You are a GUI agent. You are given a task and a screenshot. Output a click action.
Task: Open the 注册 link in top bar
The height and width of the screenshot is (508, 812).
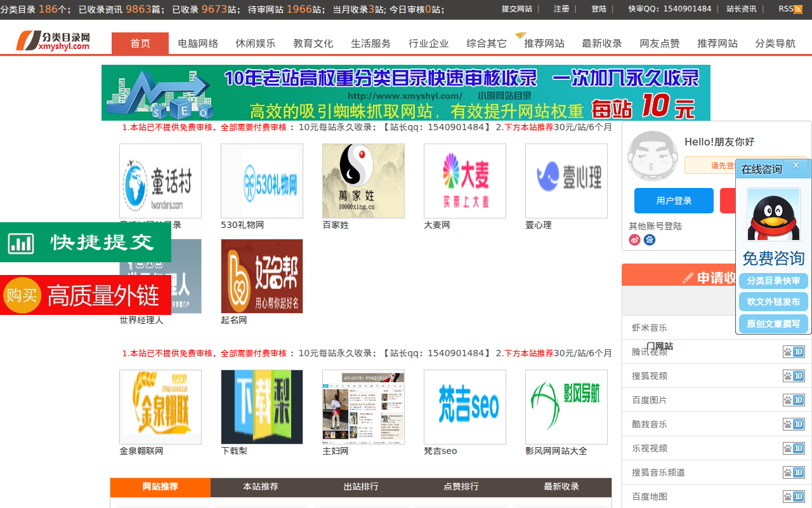(x=561, y=9)
